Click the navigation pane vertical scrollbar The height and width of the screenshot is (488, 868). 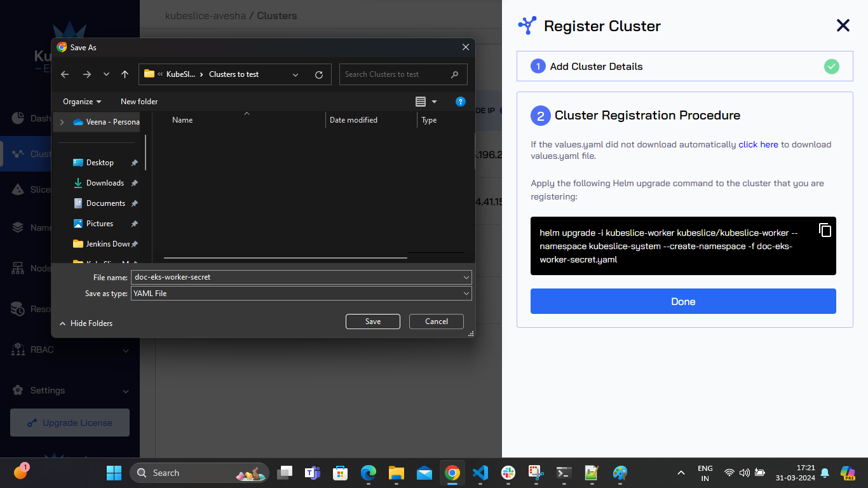coord(146,152)
